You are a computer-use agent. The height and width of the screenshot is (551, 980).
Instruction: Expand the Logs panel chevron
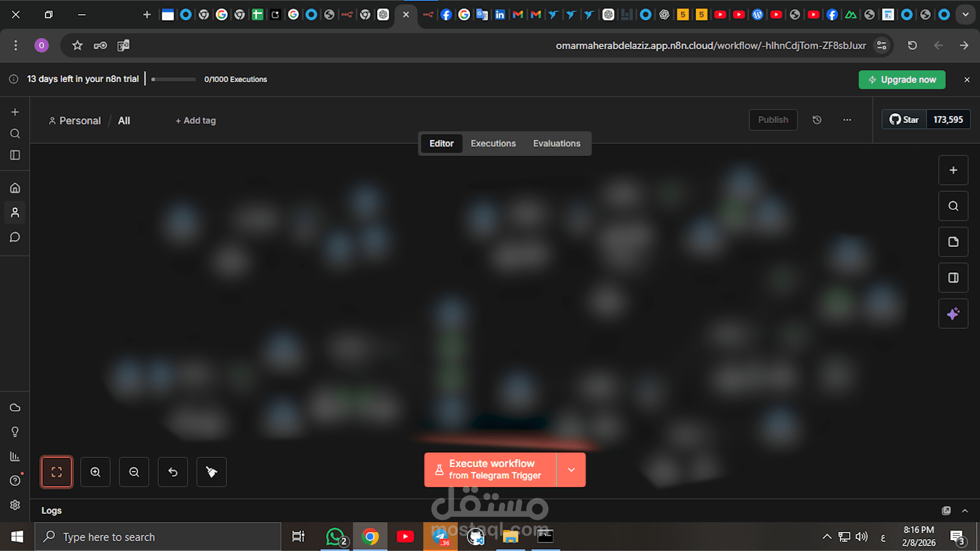[965, 511]
